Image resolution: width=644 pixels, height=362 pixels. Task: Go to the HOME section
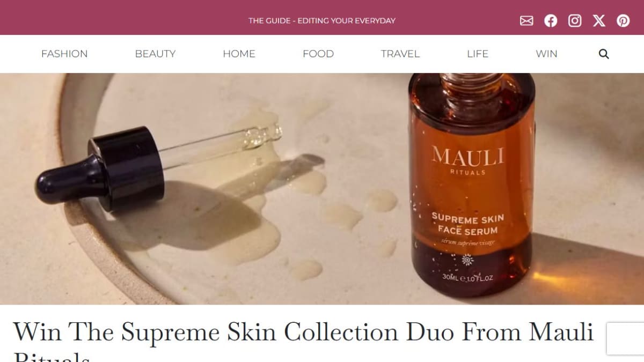pos(239,54)
